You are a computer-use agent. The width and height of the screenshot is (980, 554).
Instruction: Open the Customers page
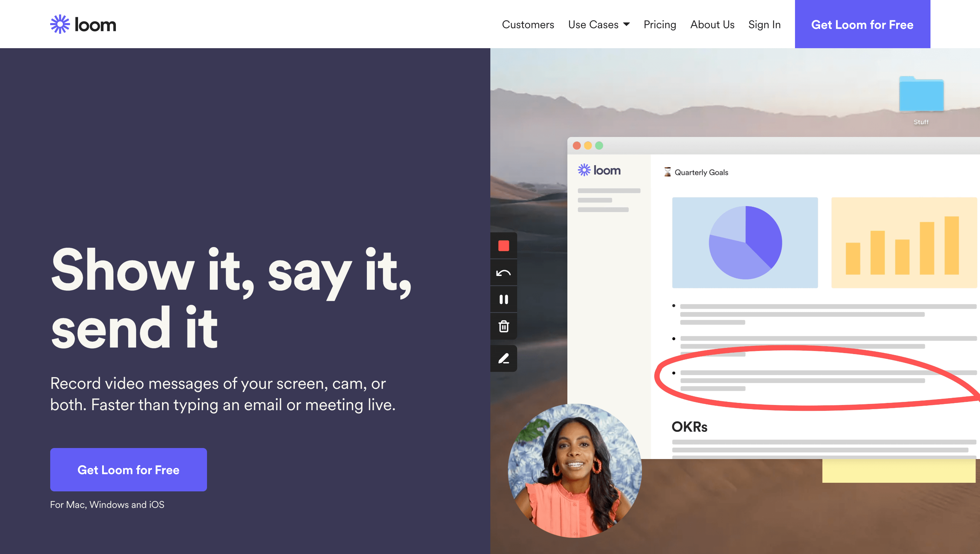tap(528, 24)
